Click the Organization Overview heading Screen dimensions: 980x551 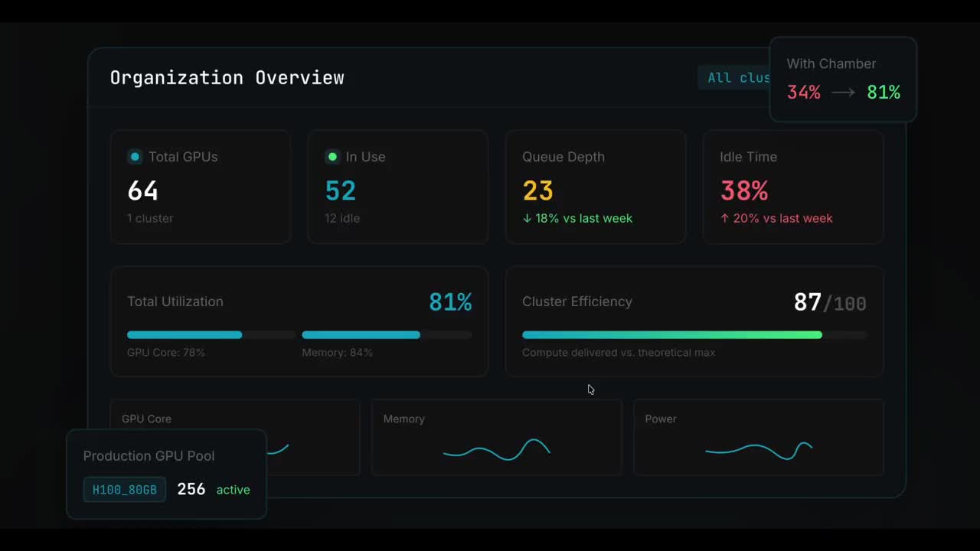[227, 78]
